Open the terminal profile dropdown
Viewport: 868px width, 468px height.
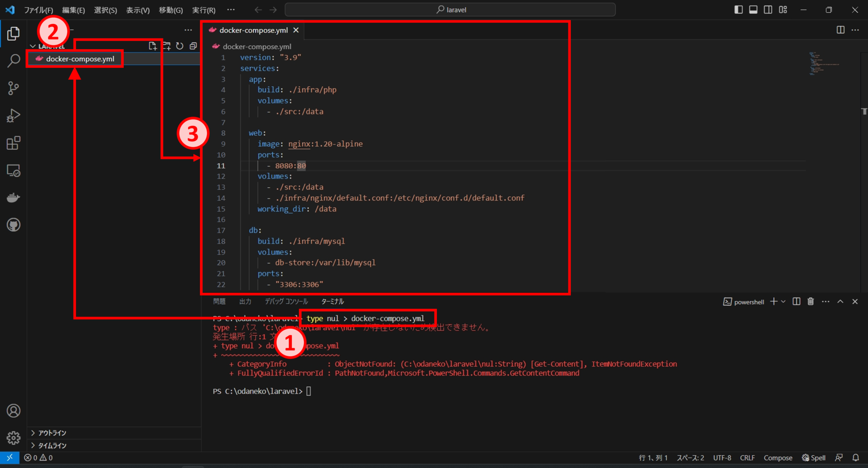tap(783, 301)
